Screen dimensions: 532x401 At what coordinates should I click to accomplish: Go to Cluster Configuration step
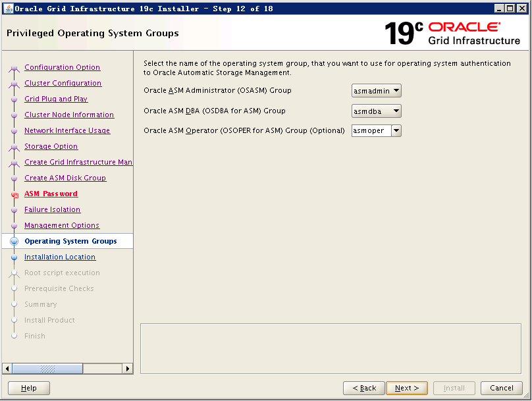click(x=63, y=83)
